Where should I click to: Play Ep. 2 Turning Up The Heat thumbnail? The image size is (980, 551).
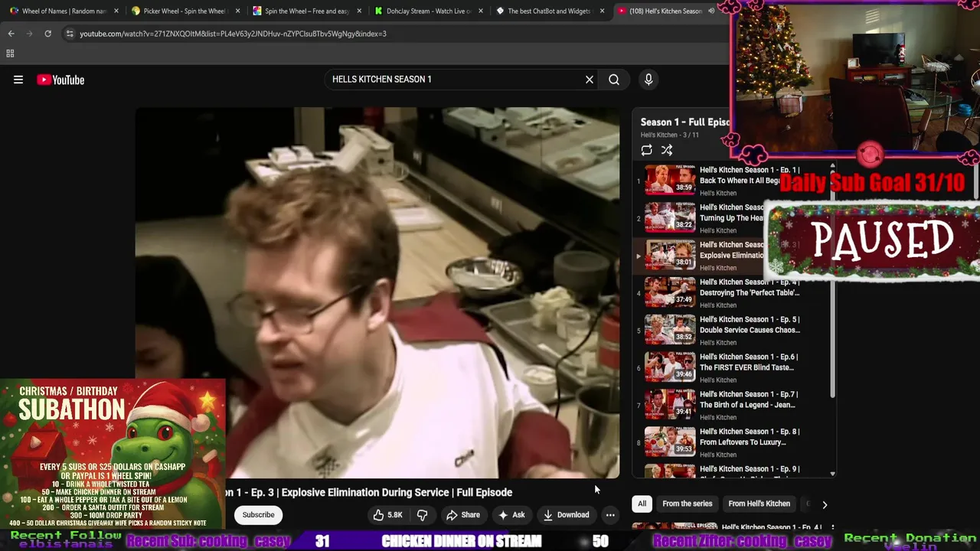click(670, 217)
